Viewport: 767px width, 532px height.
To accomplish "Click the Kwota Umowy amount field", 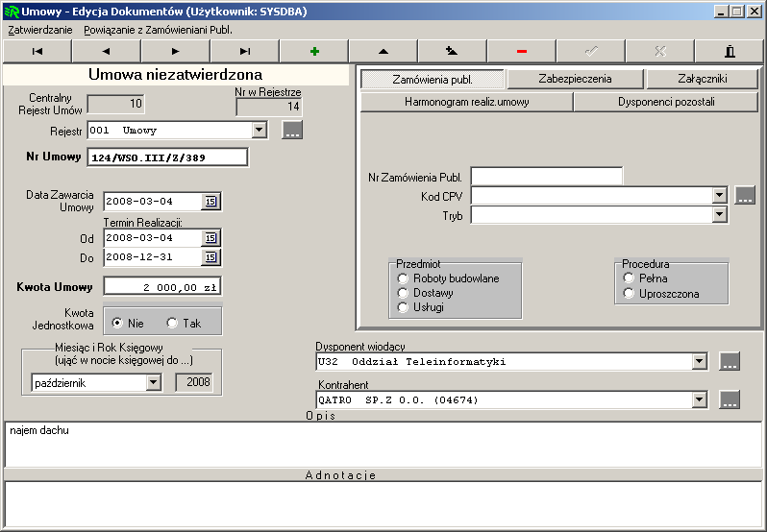I will point(162,287).
